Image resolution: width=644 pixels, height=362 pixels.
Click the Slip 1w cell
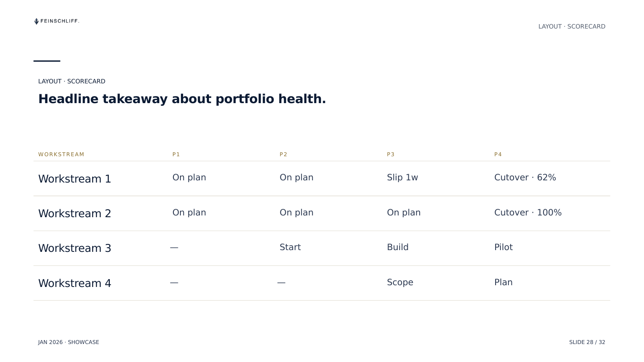click(x=403, y=177)
